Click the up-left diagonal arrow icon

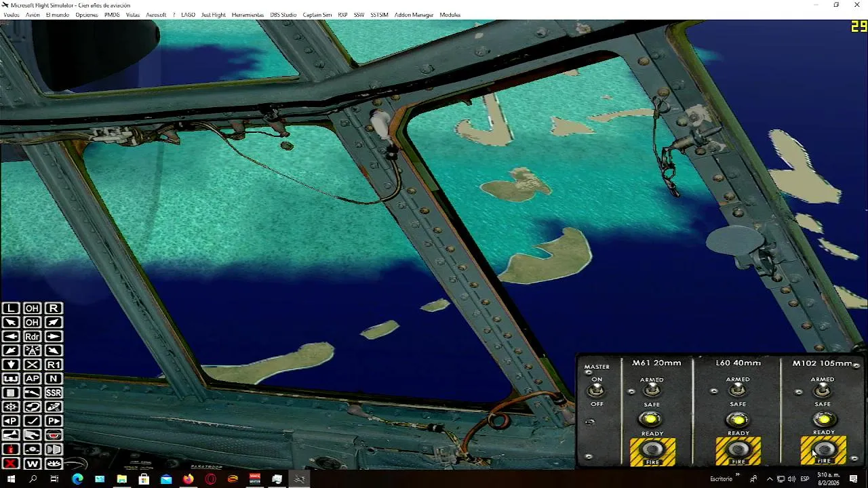point(11,323)
